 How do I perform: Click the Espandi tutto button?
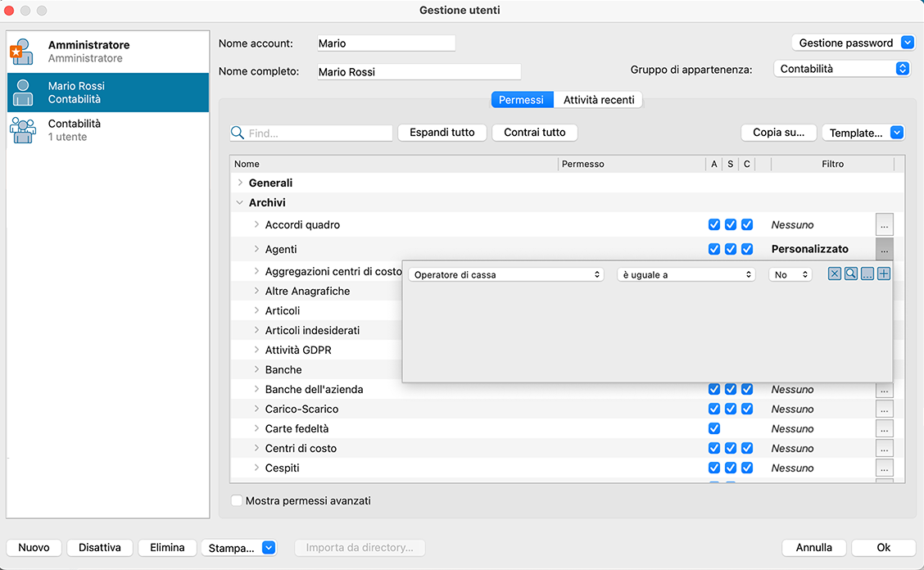pyautogui.click(x=442, y=133)
